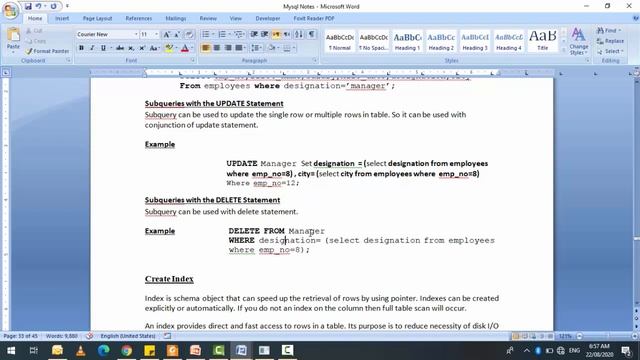Toggle Bold formatting
The height and width of the screenshot is (360, 640).
[x=81, y=48]
